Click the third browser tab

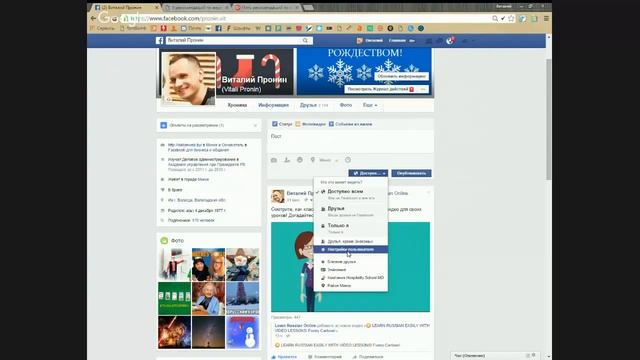click(267, 7)
